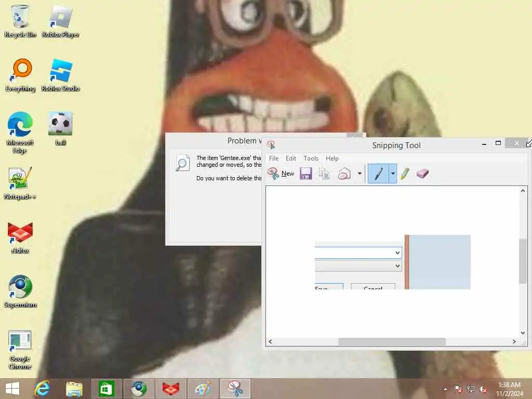Open the Tools menu in Snipping Tool
The image size is (532, 399).
point(311,158)
